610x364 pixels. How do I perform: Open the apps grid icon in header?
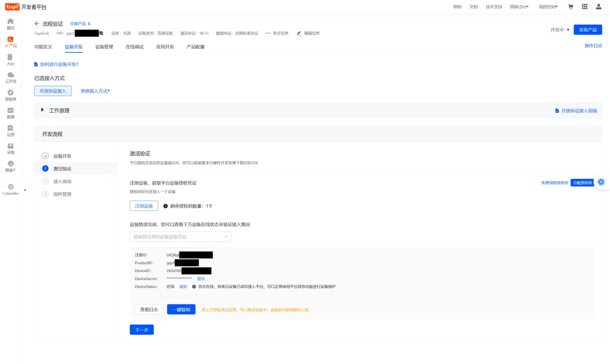click(x=585, y=7)
